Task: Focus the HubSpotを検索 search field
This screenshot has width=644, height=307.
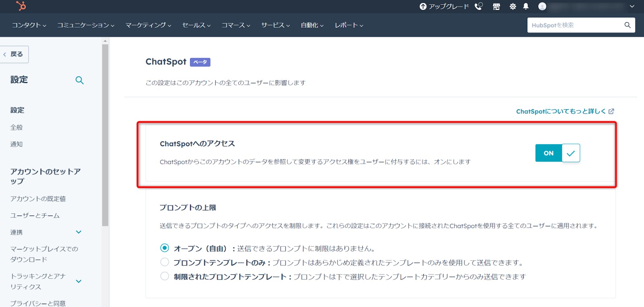Action: (x=581, y=25)
